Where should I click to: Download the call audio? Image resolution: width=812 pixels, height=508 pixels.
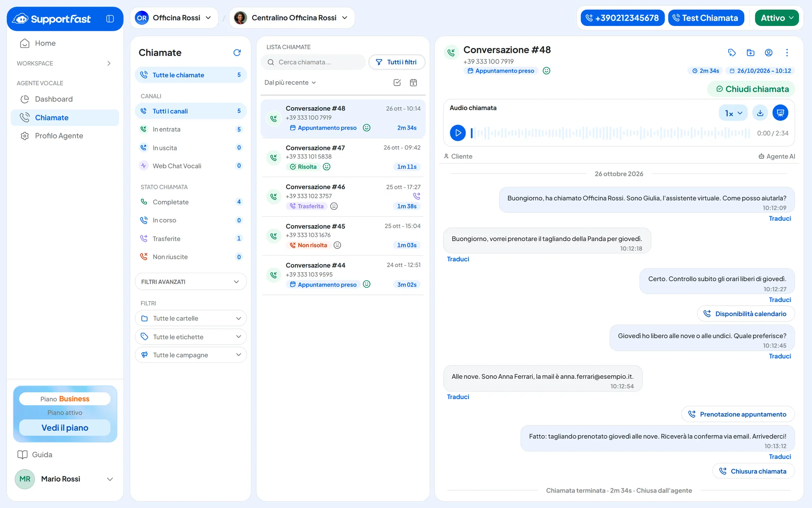[x=760, y=113]
